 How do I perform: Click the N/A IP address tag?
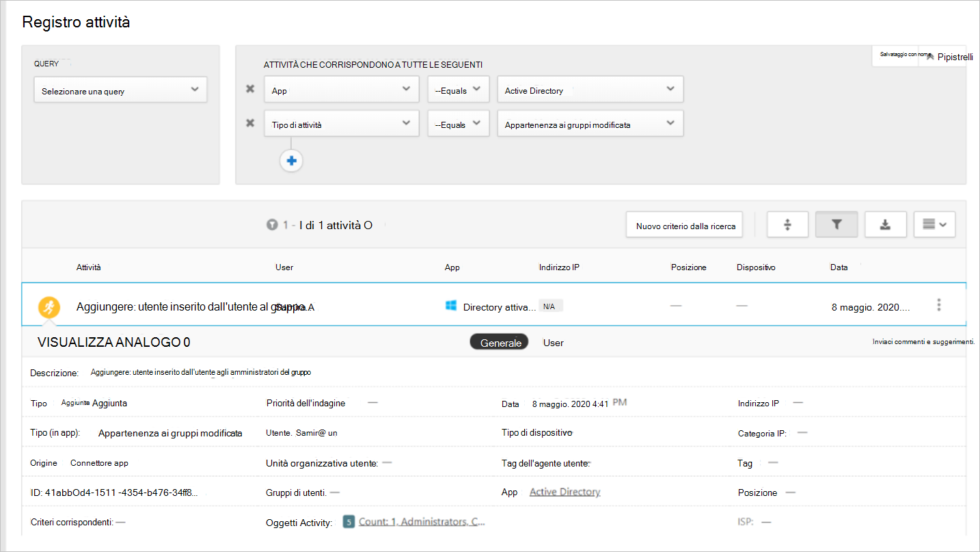550,306
